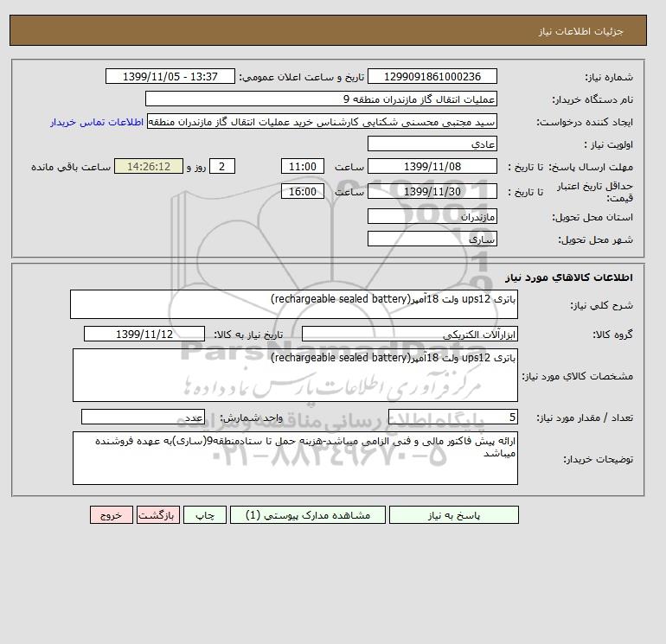
Task: Click the priority field showing عادی
Action: coord(432,143)
